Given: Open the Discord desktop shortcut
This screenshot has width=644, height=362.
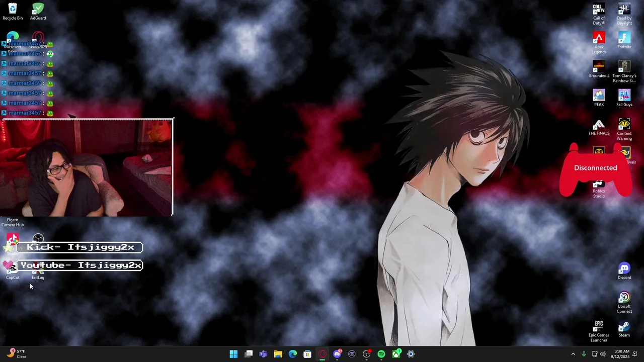Looking at the screenshot, I should click(624, 271).
